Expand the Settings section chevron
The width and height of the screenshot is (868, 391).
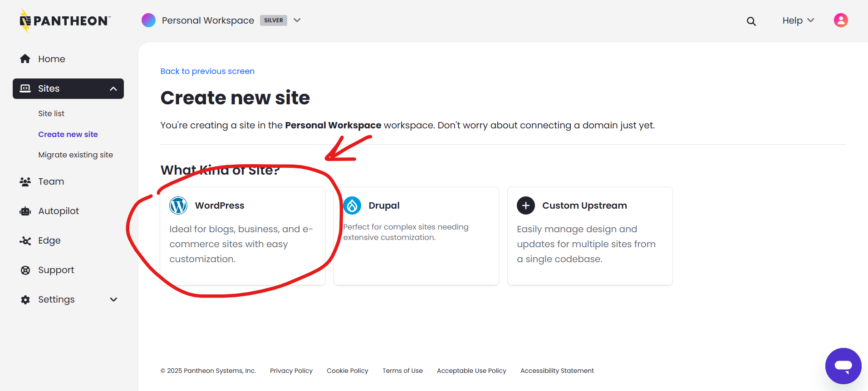point(113,299)
